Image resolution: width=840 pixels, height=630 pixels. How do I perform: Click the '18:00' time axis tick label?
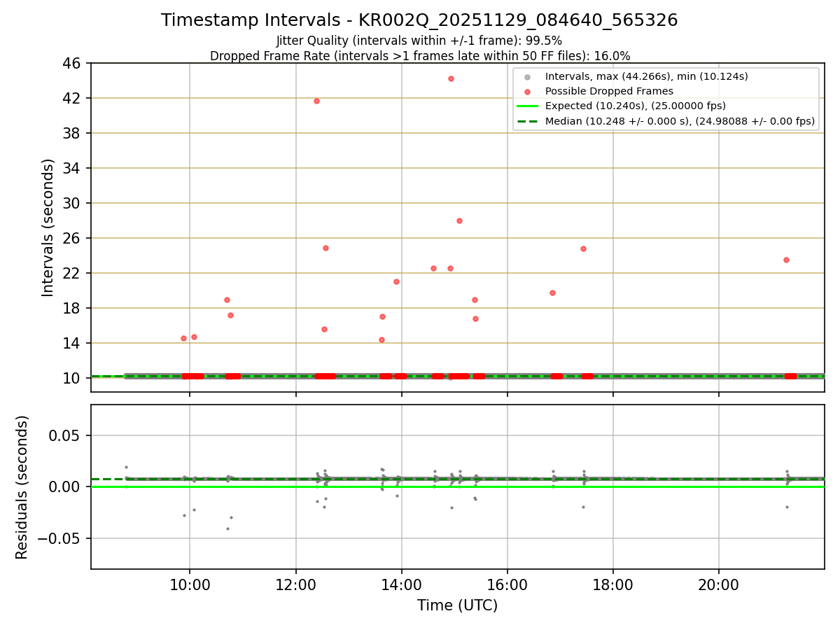coord(612,585)
